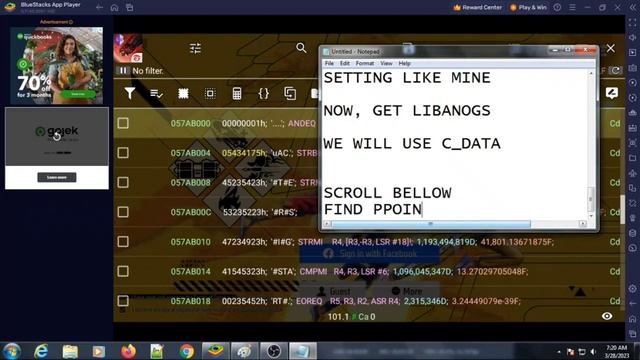Click BlueStacks recent apps icon in title bar
This screenshot has height=360, width=640.
[x=129, y=7]
